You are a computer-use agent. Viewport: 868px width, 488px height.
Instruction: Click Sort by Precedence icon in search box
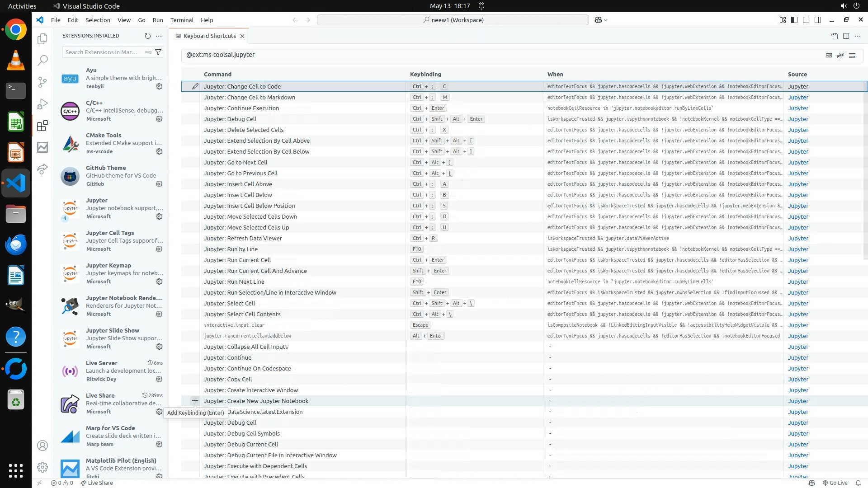(840, 55)
